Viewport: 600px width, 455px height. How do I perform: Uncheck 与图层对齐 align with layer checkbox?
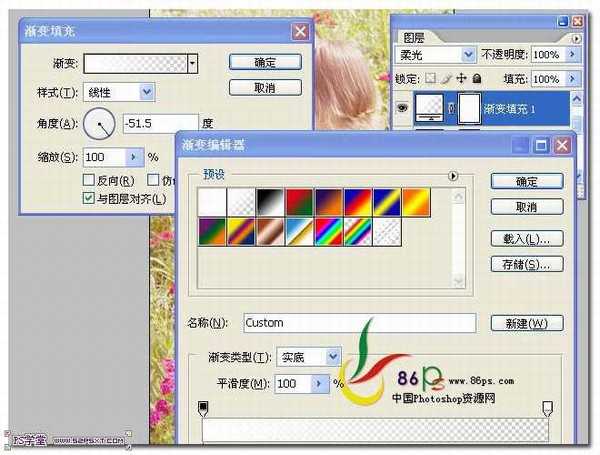point(89,198)
